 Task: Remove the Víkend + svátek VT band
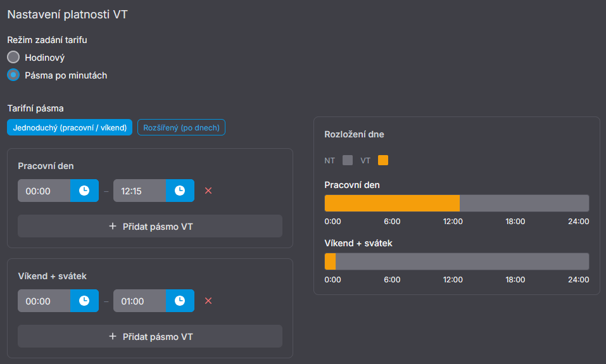click(208, 301)
